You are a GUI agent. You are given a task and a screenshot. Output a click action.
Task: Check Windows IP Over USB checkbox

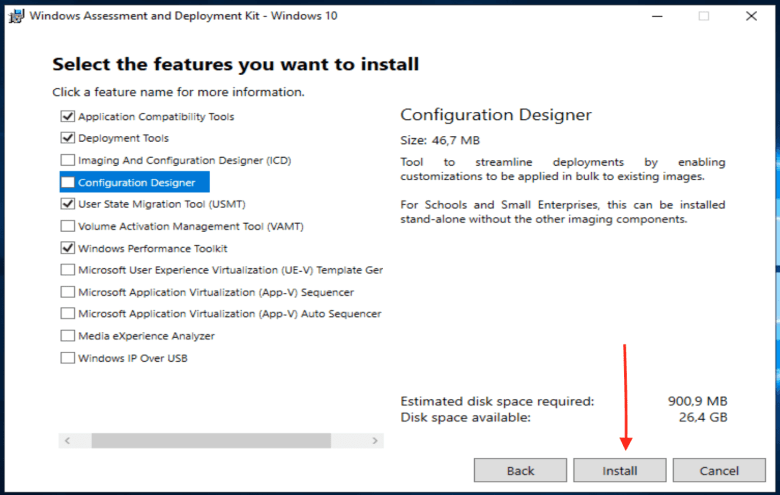[x=68, y=358]
